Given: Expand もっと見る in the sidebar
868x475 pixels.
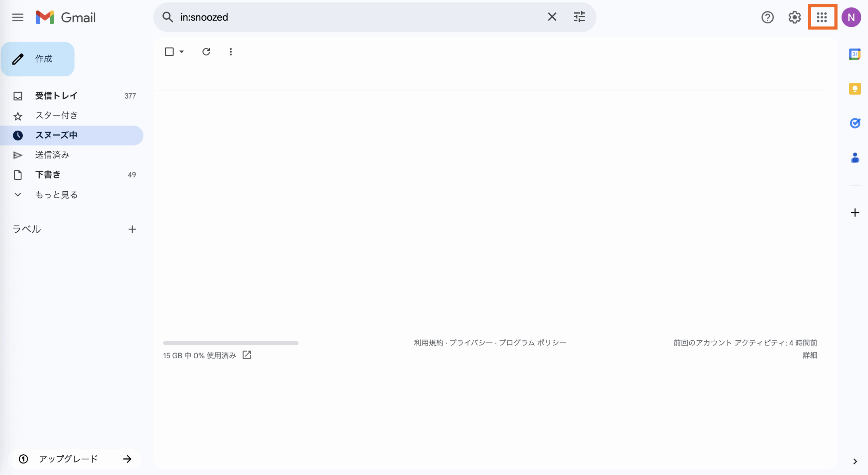Looking at the screenshot, I should [x=56, y=195].
